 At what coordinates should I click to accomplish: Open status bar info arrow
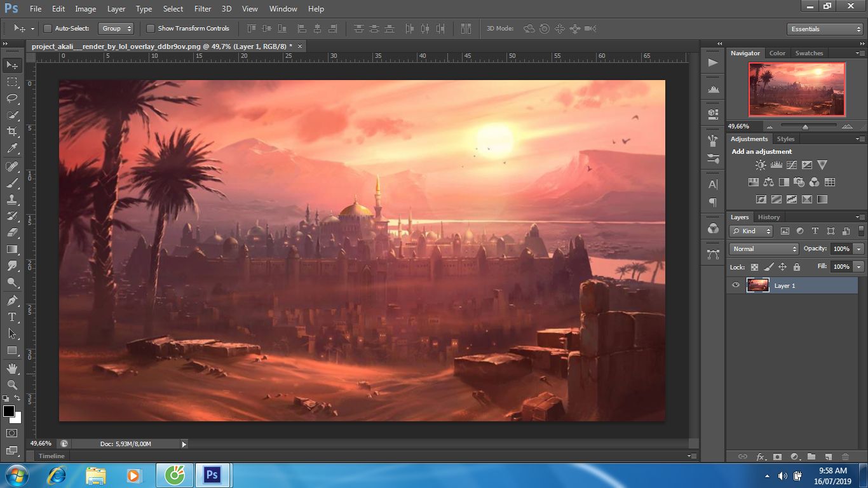point(184,444)
